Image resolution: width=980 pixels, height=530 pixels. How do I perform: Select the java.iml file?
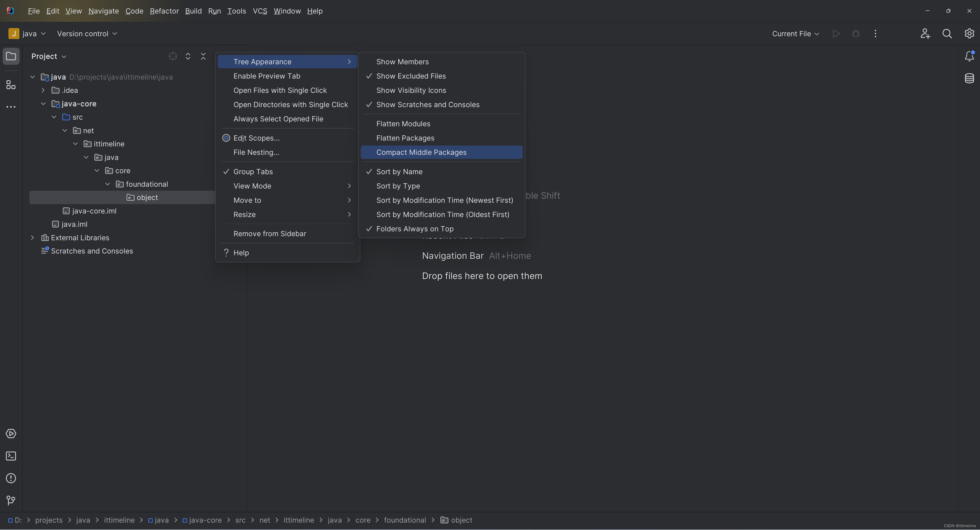75,224
